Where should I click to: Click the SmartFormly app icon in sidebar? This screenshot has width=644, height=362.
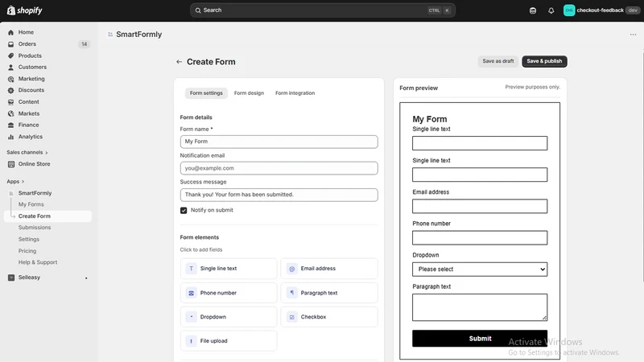tap(11, 193)
